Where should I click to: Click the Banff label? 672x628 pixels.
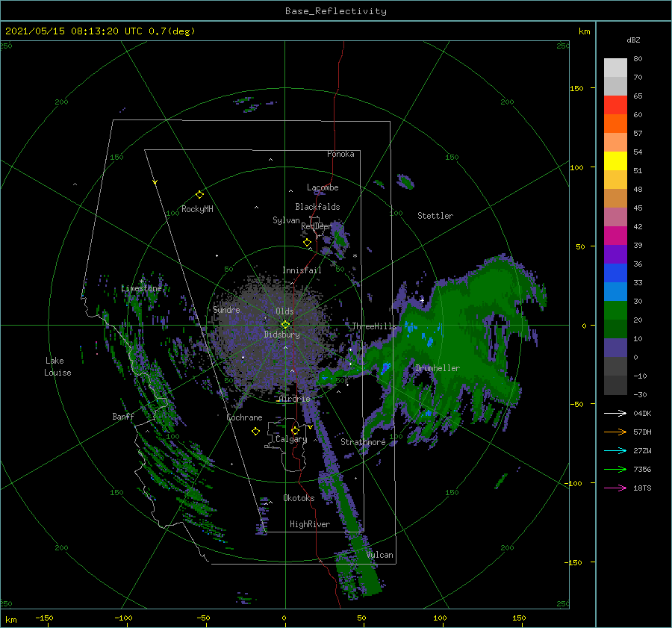tap(123, 416)
